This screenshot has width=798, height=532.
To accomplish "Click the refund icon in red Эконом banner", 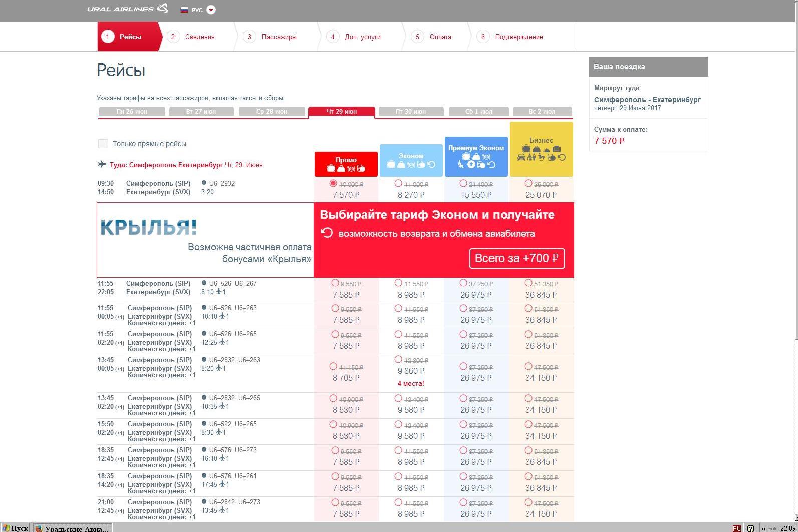I will point(327,233).
